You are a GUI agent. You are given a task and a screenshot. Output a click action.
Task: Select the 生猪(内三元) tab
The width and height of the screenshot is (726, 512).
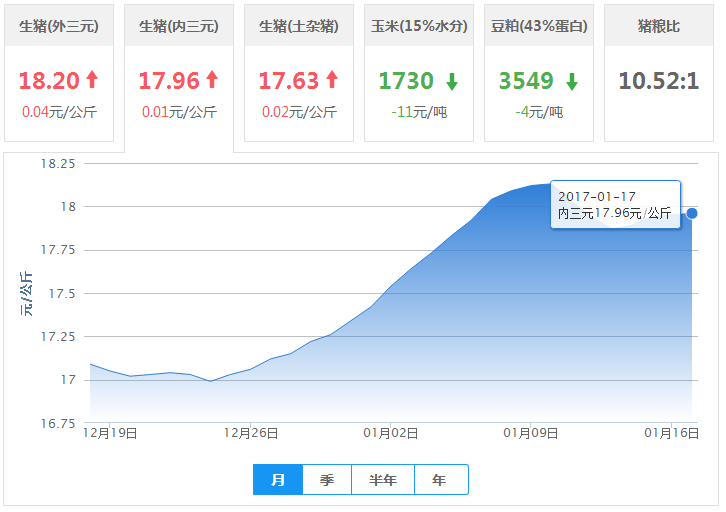click(x=179, y=26)
